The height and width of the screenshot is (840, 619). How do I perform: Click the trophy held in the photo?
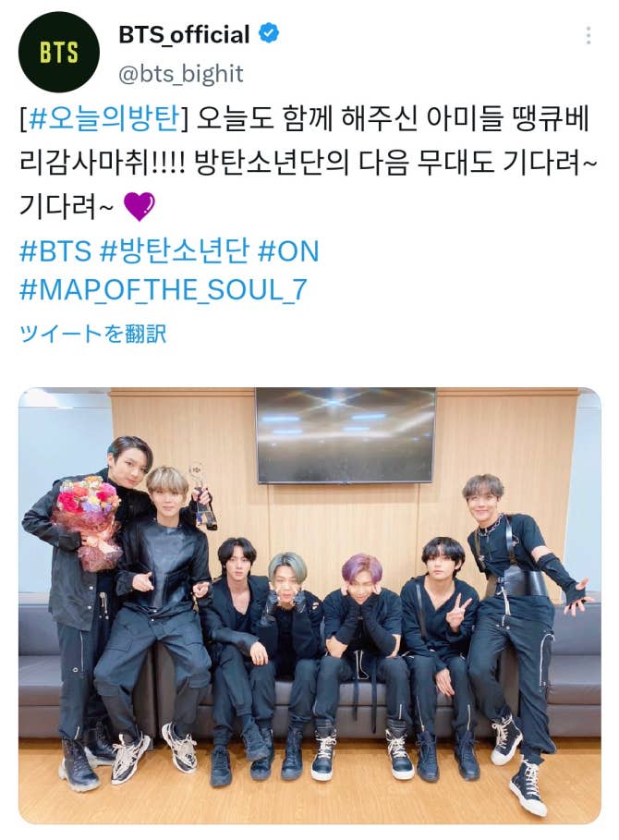[204, 497]
